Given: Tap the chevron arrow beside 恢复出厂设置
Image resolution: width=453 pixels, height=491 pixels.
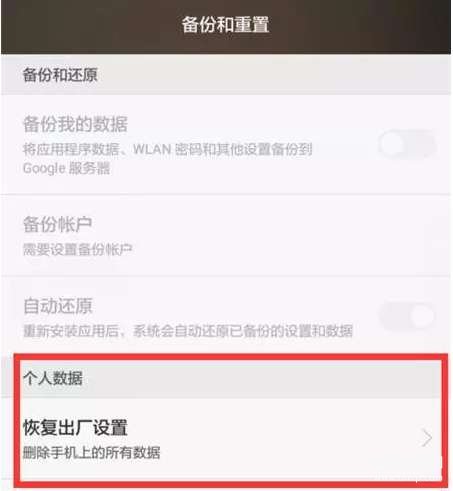Looking at the screenshot, I should pyautogui.click(x=426, y=438).
